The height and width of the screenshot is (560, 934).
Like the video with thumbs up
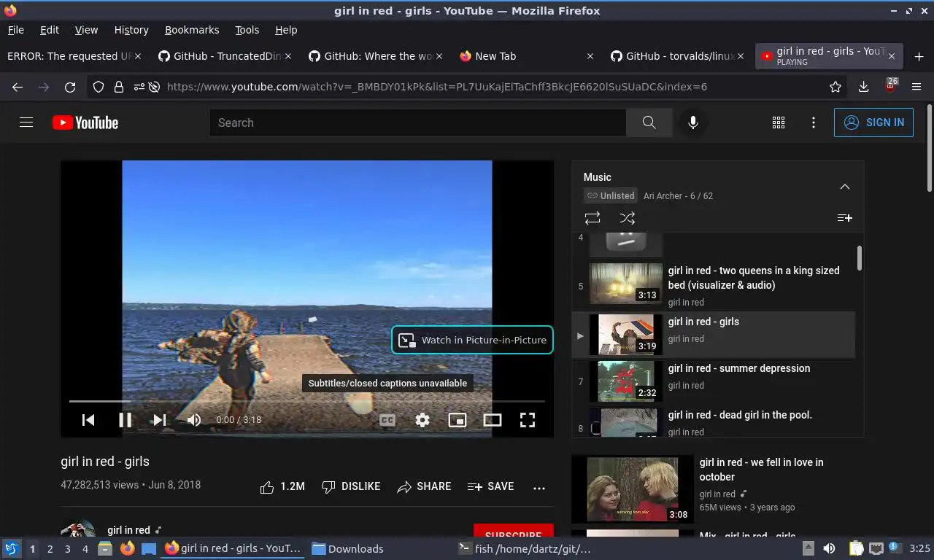click(x=282, y=486)
